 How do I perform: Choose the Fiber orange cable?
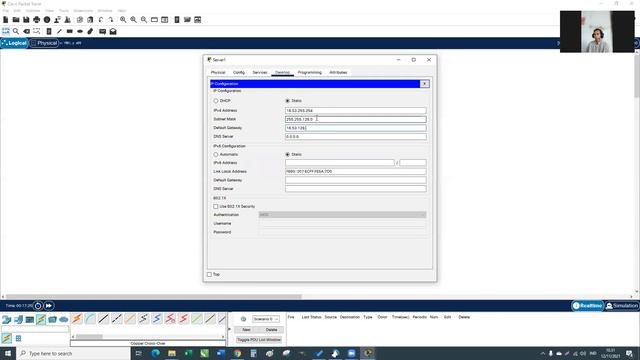[x=130, y=318]
